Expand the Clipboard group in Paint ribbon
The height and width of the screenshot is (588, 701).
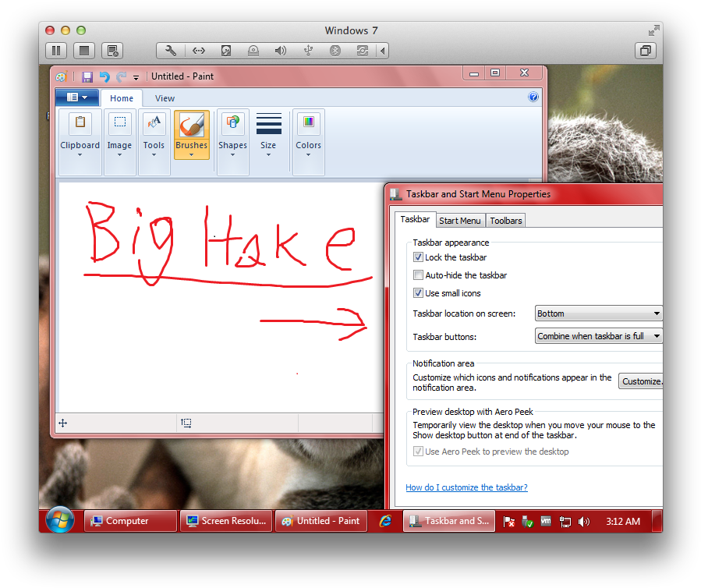pyautogui.click(x=80, y=141)
